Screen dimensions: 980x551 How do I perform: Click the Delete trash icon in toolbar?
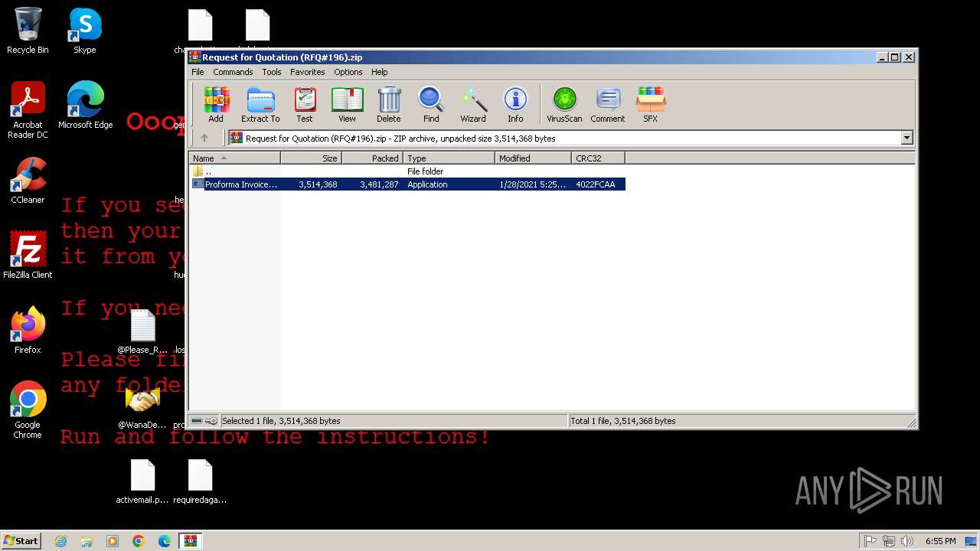389,105
